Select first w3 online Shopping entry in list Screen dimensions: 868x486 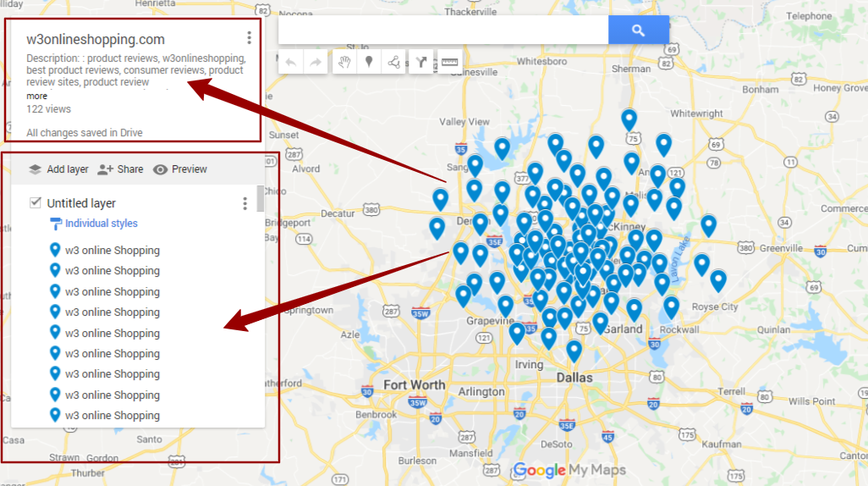coord(113,251)
